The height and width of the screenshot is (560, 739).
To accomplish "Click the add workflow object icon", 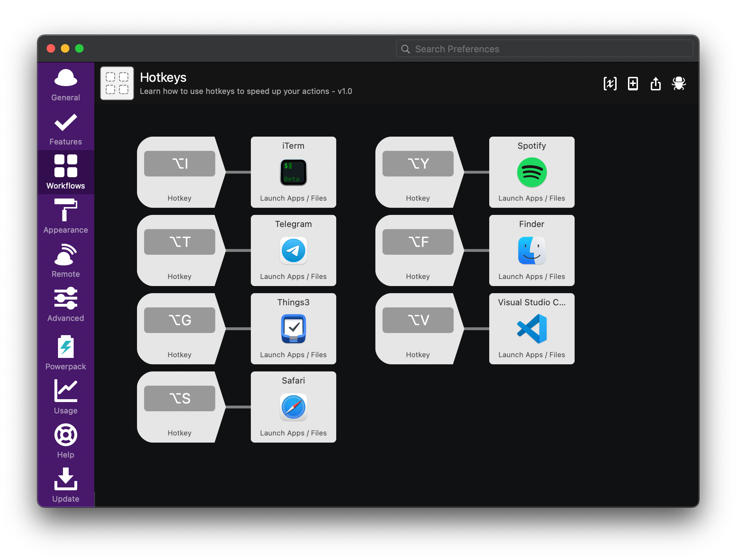I will (x=633, y=84).
